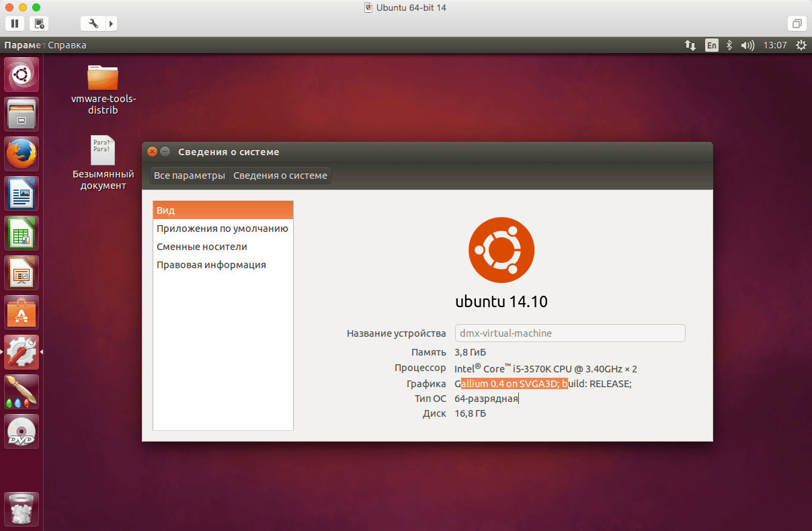Open the session power gear menu
812x531 pixels.
tap(801, 45)
